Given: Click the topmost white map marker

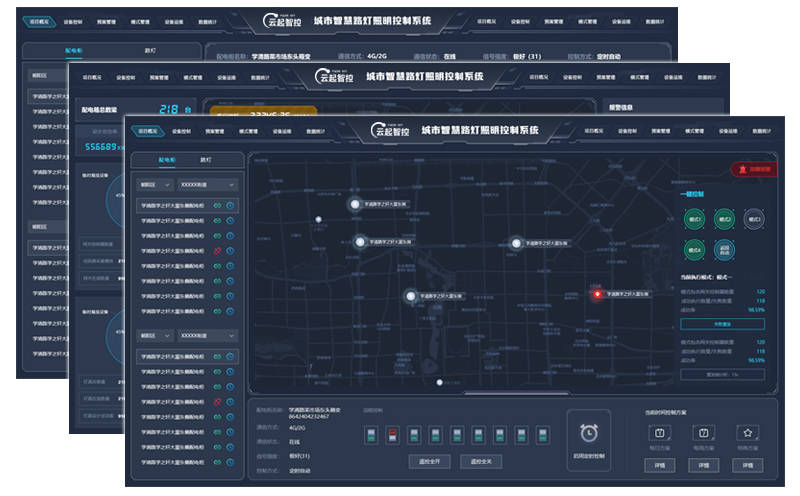Looking at the screenshot, I should click(x=354, y=204).
